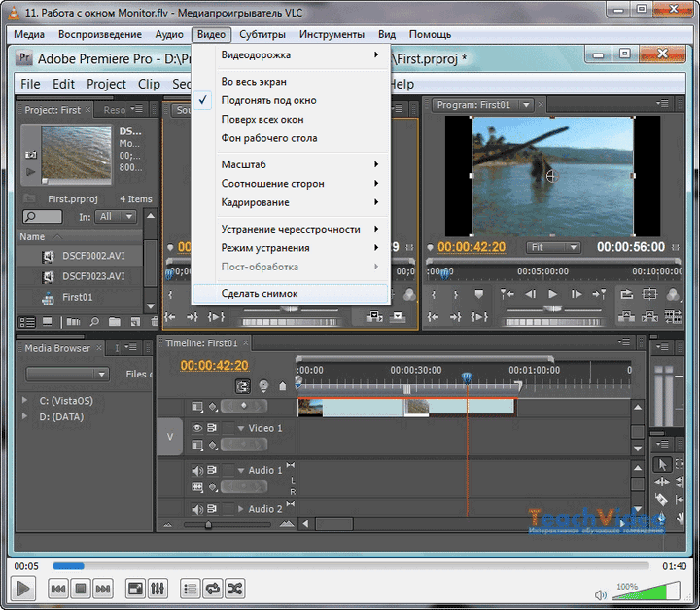Step forward one frame in Program monitor
This screenshot has width=700, height=610.
point(577,294)
